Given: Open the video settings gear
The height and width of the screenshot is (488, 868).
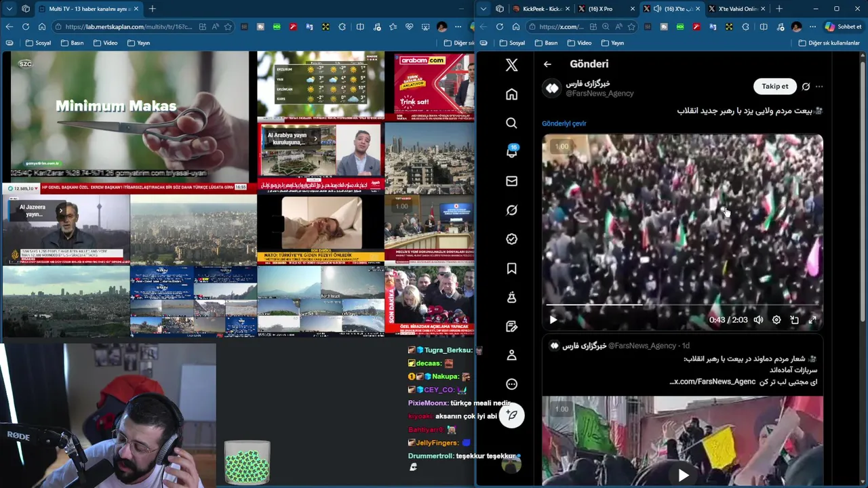Looking at the screenshot, I should 776,320.
